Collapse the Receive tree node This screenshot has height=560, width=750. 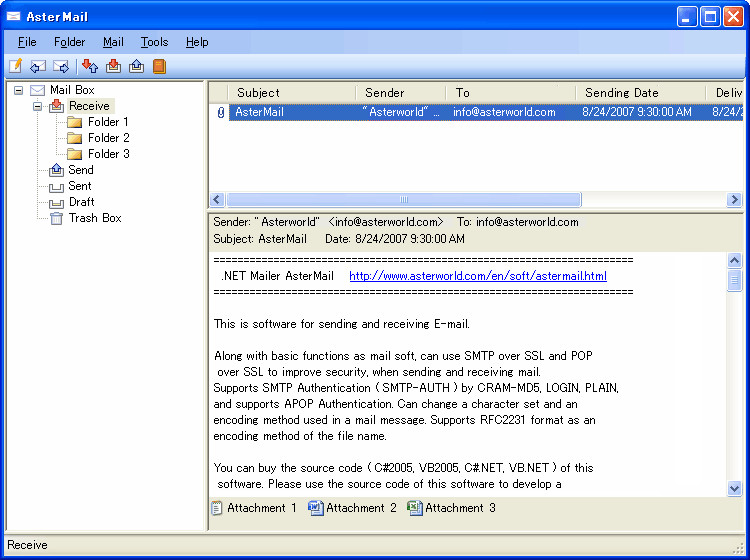(x=37, y=106)
